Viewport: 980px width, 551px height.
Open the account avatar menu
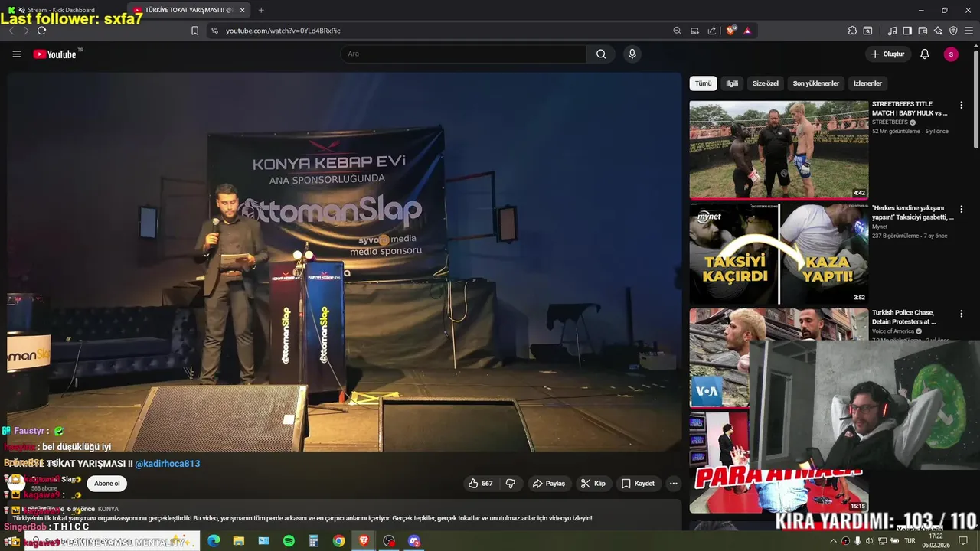click(951, 54)
